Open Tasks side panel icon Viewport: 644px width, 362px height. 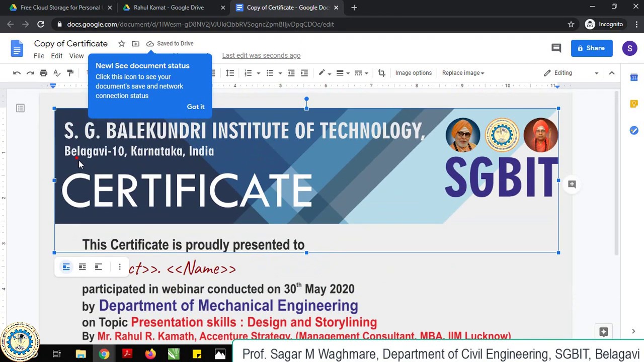point(634,130)
